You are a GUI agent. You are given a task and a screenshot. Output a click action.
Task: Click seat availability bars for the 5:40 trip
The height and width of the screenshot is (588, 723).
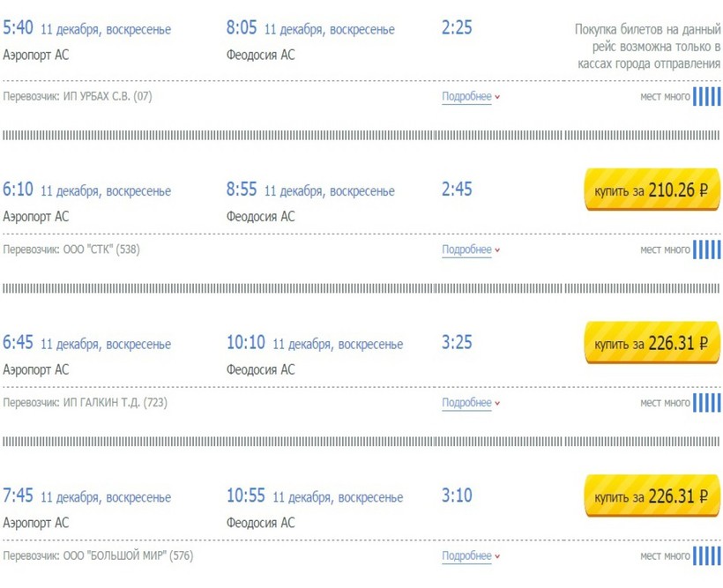click(706, 96)
